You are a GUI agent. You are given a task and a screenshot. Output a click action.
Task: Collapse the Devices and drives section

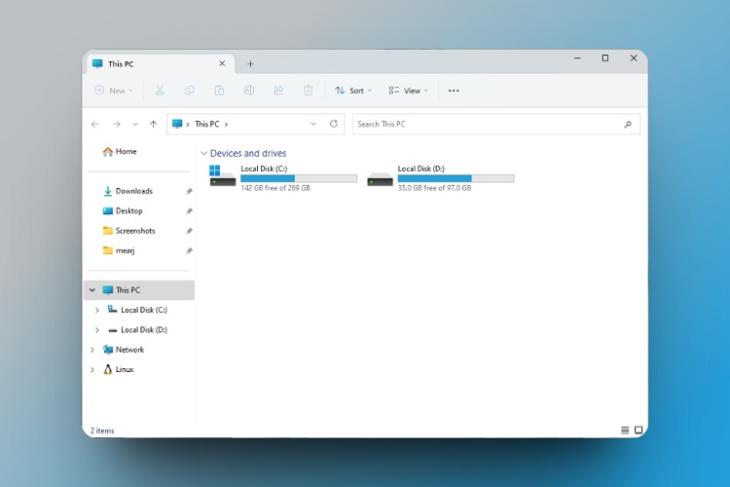pyautogui.click(x=203, y=153)
